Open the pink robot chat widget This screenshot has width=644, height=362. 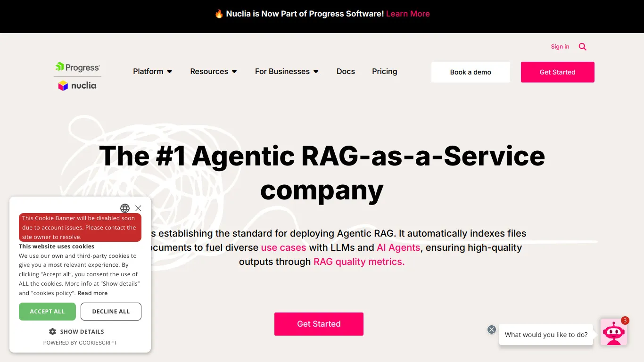[614, 332]
